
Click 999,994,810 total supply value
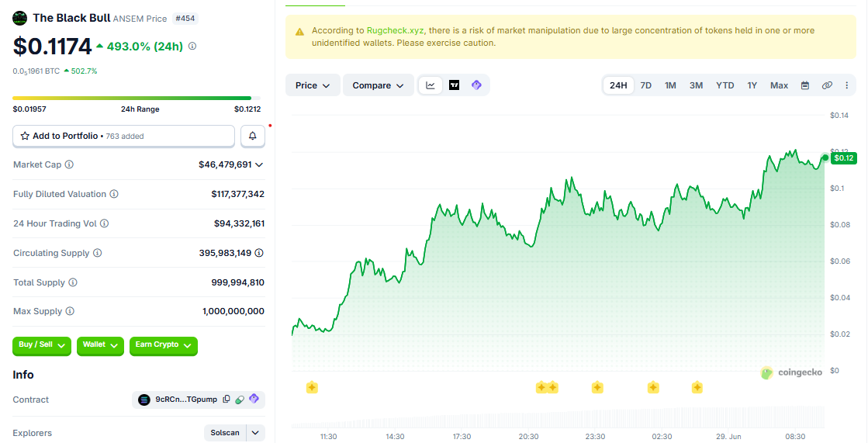pos(237,282)
